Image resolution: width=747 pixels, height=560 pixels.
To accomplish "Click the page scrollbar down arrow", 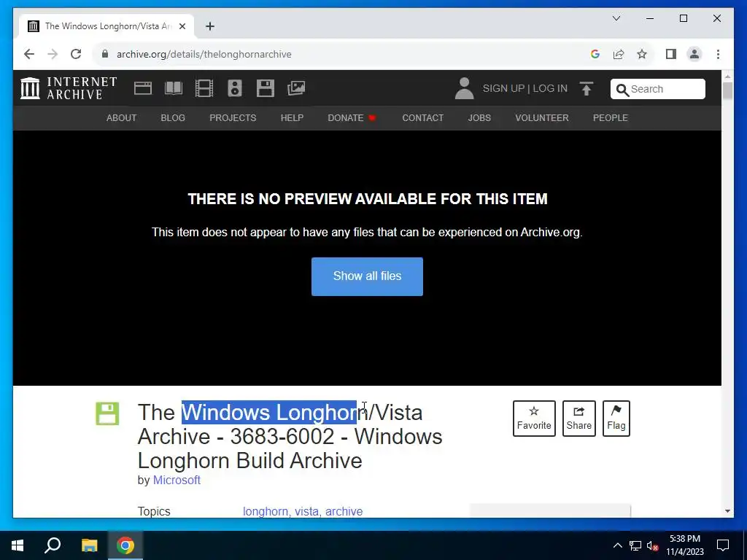I will tap(727, 511).
